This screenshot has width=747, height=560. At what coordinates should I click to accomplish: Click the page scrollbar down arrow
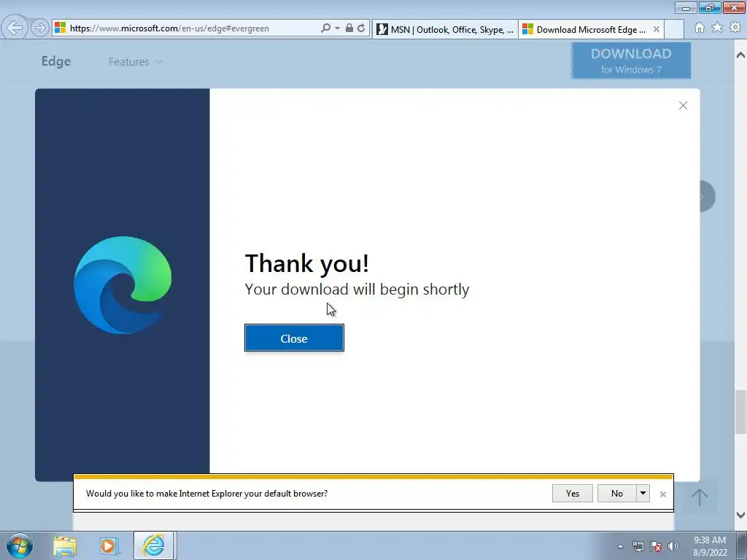pos(740,515)
